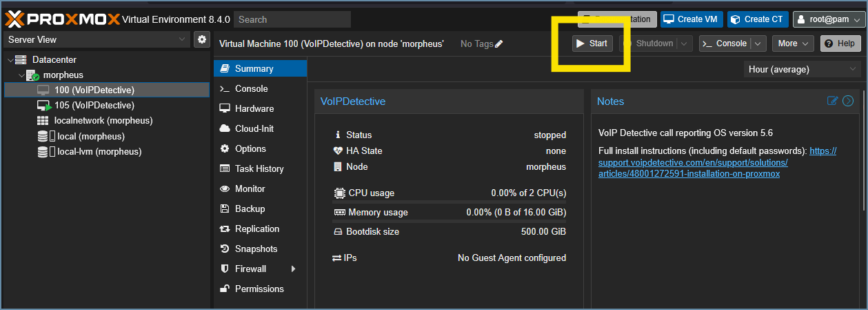
Task: Click the Firewall shield icon
Action: click(224, 269)
